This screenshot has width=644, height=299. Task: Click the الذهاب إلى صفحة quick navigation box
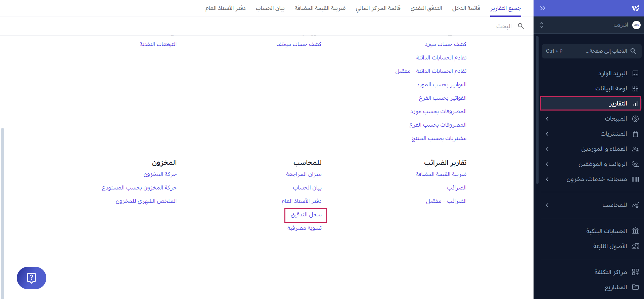pyautogui.click(x=592, y=51)
